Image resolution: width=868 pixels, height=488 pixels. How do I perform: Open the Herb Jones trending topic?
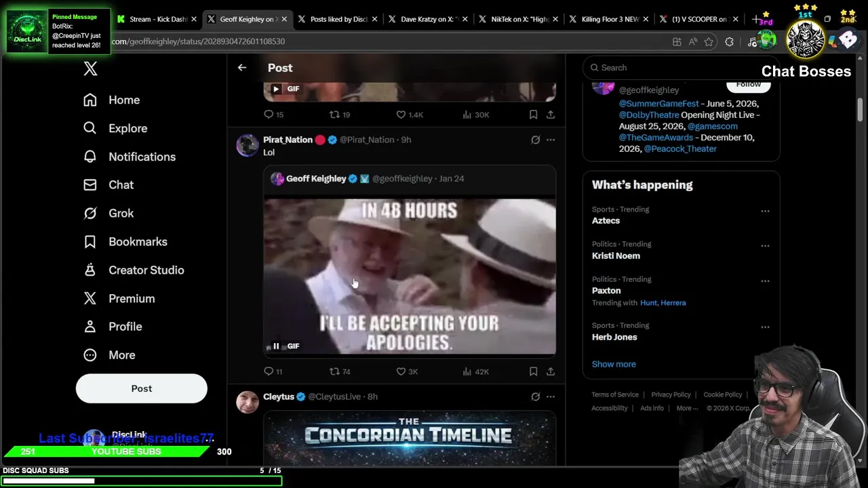(x=614, y=337)
